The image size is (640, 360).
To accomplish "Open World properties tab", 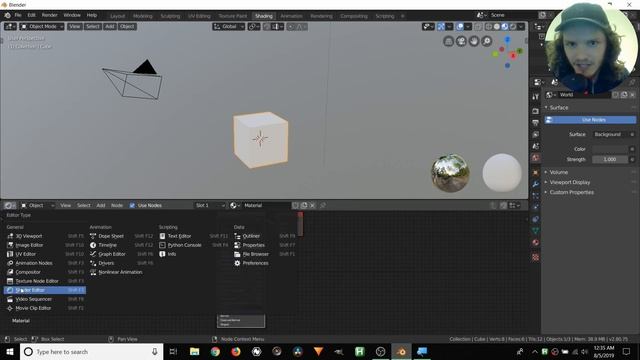I will click(536, 158).
